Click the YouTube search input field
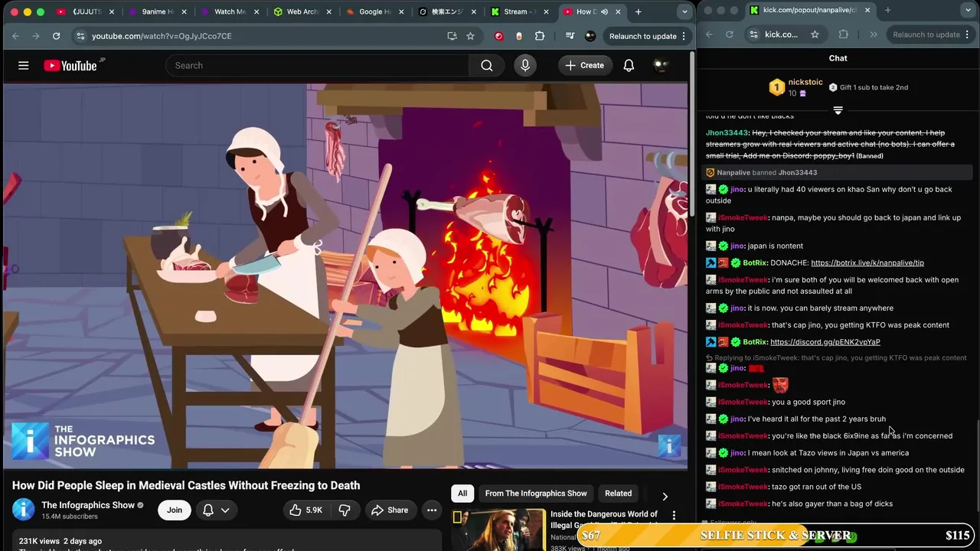980x551 pixels. 317,66
